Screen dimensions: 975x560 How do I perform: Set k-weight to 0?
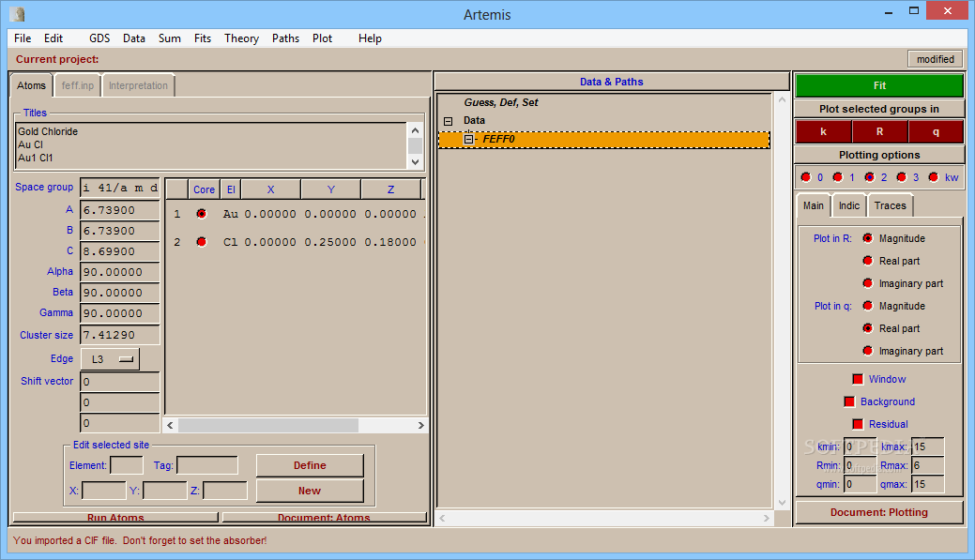(x=806, y=177)
